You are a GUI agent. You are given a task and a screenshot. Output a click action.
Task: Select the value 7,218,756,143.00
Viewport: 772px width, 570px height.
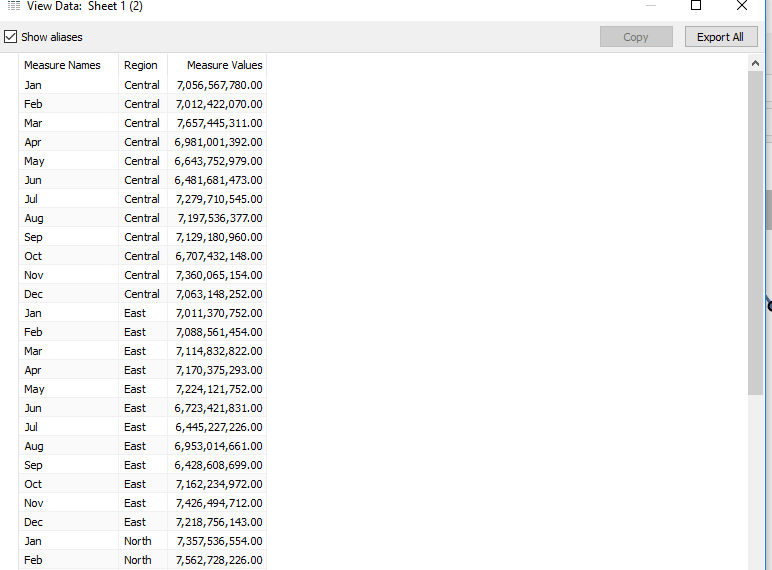(220, 522)
